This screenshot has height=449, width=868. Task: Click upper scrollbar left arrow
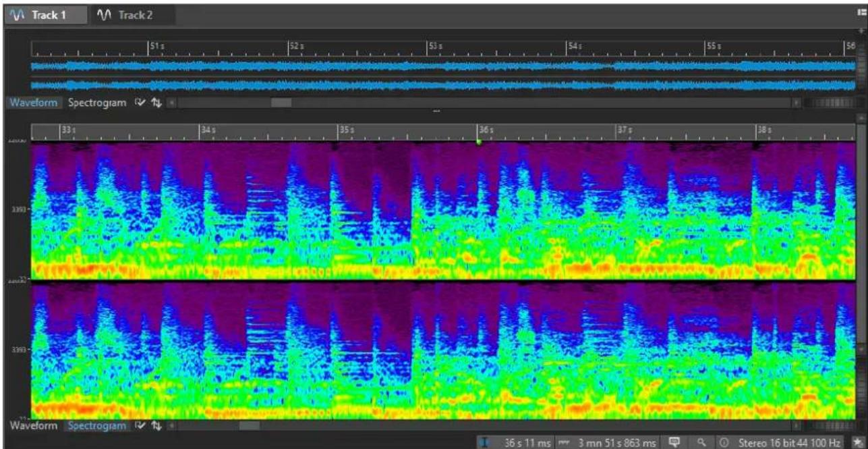(171, 103)
